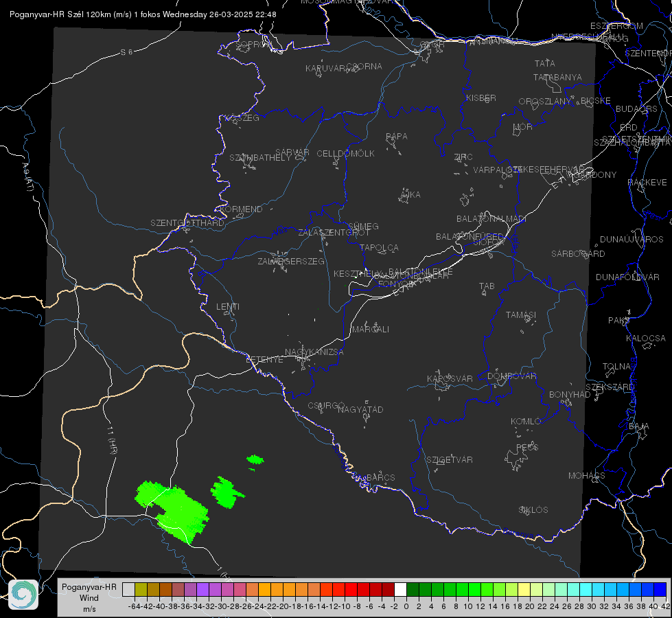This screenshot has width=672, height=618.
Task: Click the swirl logo icon beside the legend
Action: click(23, 595)
